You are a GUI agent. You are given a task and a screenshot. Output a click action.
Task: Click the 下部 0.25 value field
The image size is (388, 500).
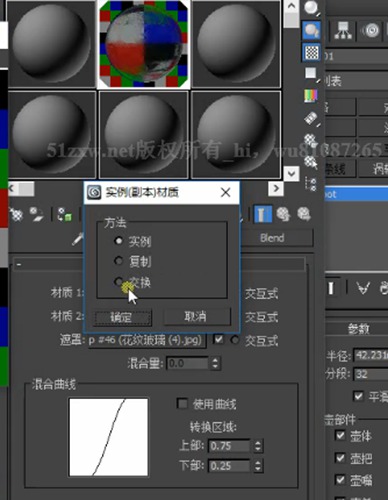click(230, 466)
